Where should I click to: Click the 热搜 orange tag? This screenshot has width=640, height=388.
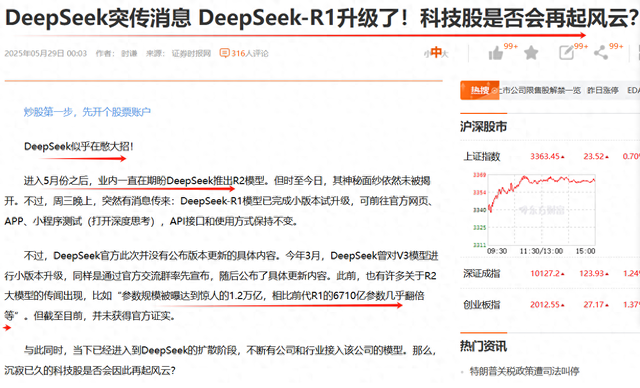point(480,90)
